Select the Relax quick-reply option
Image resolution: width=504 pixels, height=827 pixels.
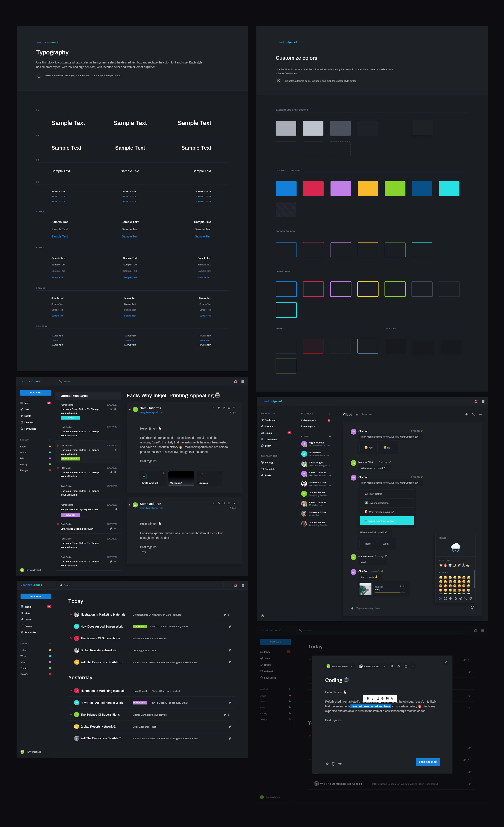tap(368, 543)
